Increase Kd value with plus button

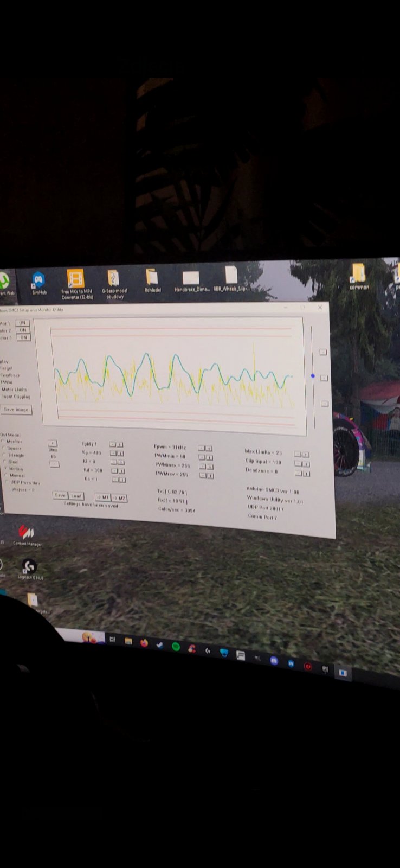[121, 471]
